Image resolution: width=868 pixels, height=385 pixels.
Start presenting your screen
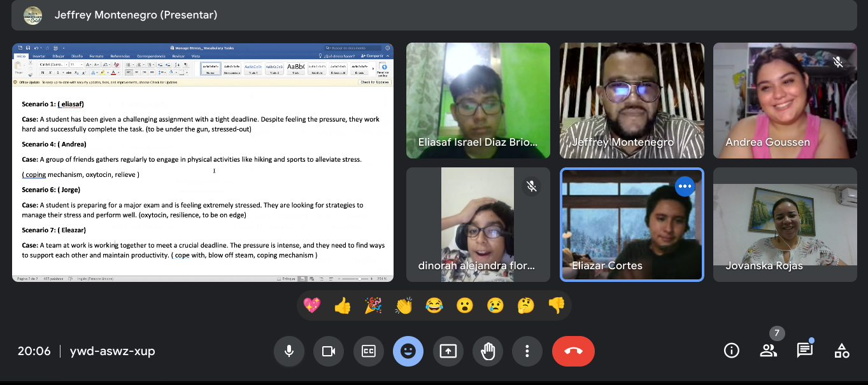(448, 351)
